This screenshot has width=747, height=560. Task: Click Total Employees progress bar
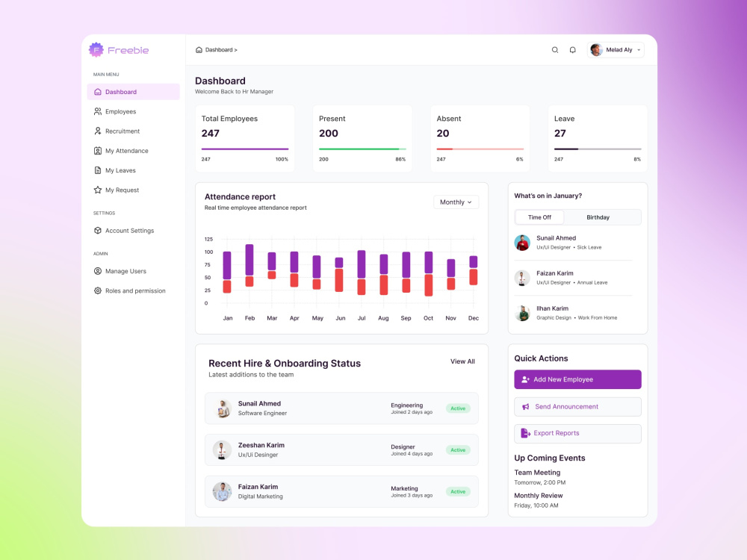coord(245,149)
